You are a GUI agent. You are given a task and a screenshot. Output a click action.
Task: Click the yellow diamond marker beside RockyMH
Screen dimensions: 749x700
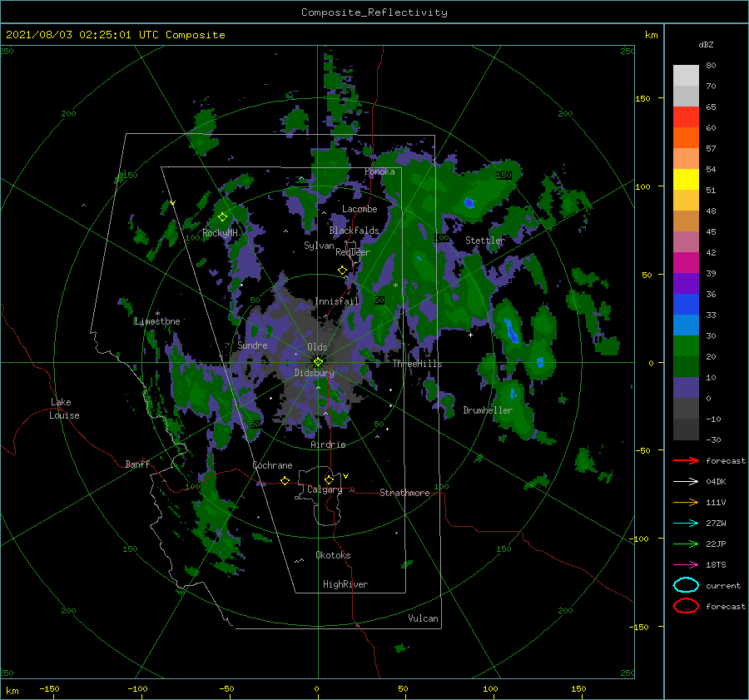tap(222, 217)
